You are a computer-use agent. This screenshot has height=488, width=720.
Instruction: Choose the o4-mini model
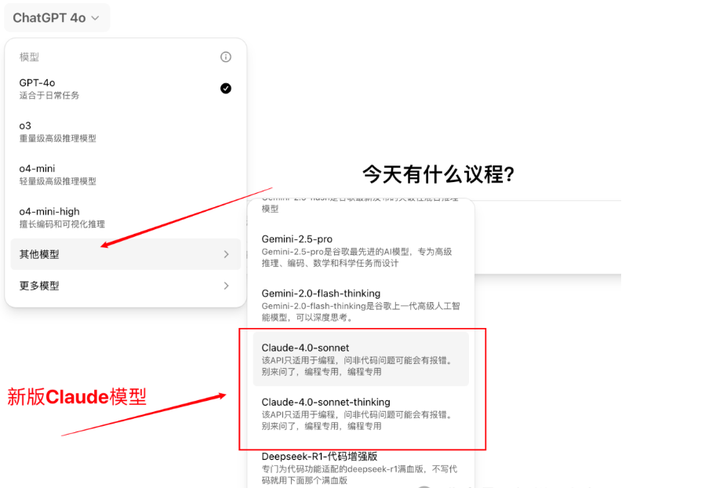[x=125, y=174]
